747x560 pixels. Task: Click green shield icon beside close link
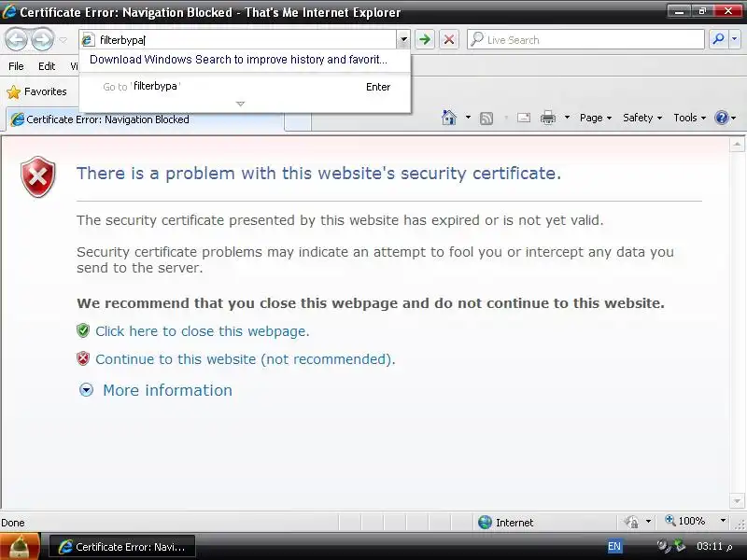(83, 330)
